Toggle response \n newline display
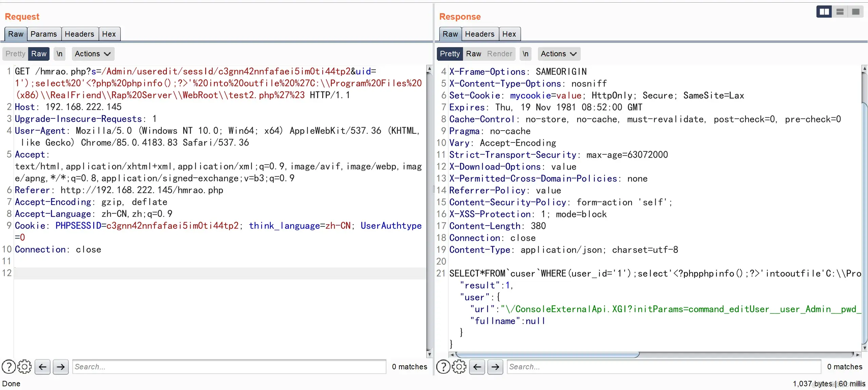The width and height of the screenshot is (868, 390). [x=525, y=54]
